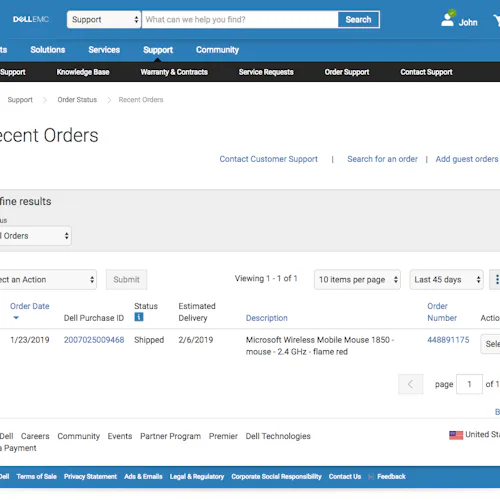
Task: Open the Select an Action dropdown
Action: [x=48, y=279]
